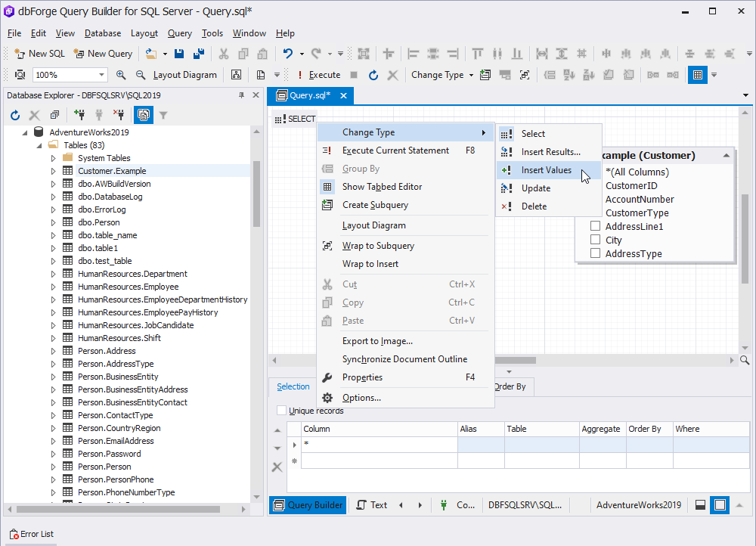This screenshot has width=756, height=546.
Task: Refresh the Database Explorer tree
Action: tap(15, 115)
